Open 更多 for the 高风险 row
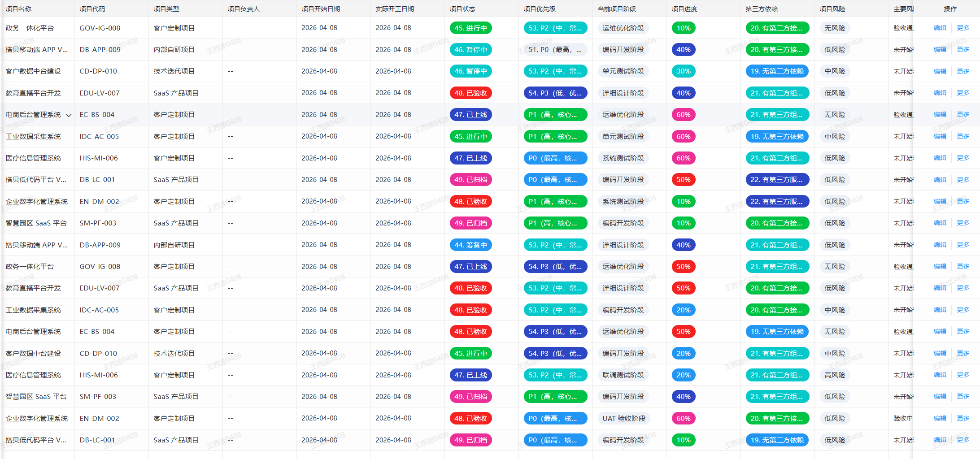 click(963, 375)
